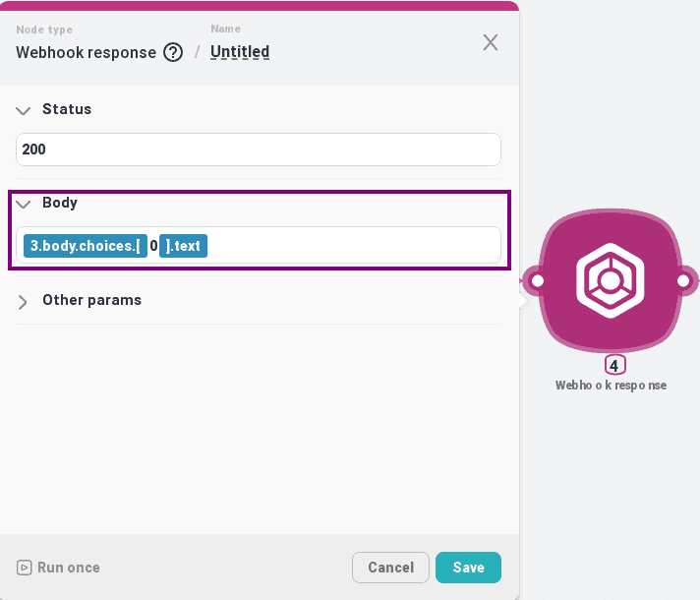700x600 pixels.
Task: Close the node settings panel
Action: click(x=490, y=42)
